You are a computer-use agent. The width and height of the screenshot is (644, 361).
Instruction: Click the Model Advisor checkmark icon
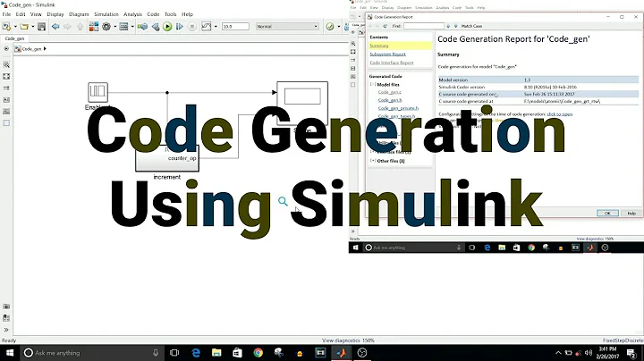(330, 27)
